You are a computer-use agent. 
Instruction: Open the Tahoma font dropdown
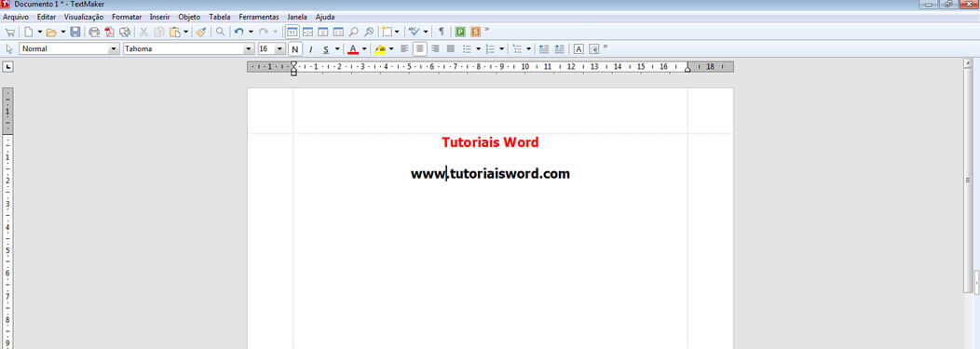coord(250,48)
